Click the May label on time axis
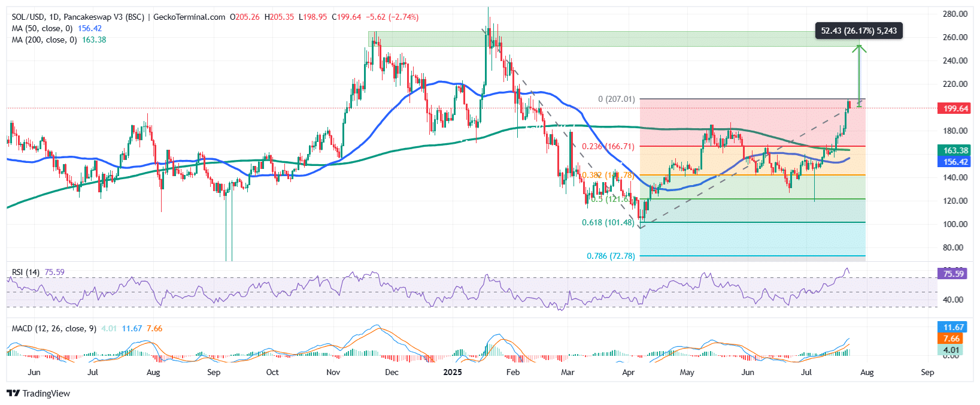 pos(687,372)
